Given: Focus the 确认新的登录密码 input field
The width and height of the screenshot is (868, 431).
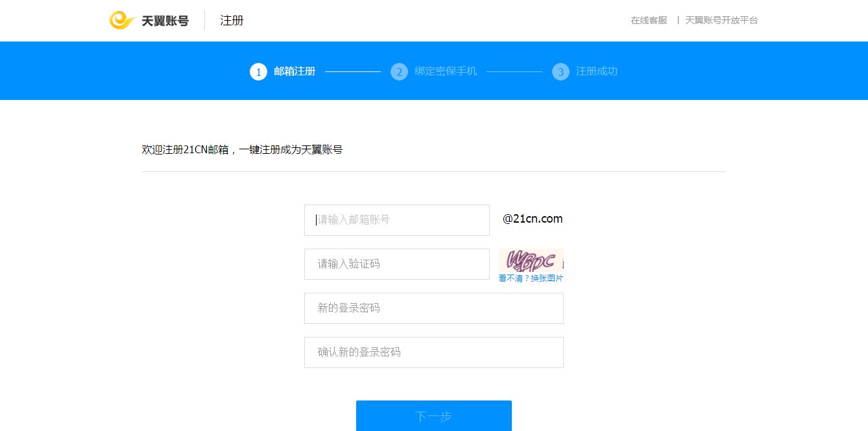Looking at the screenshot, I should click(434, 352).
